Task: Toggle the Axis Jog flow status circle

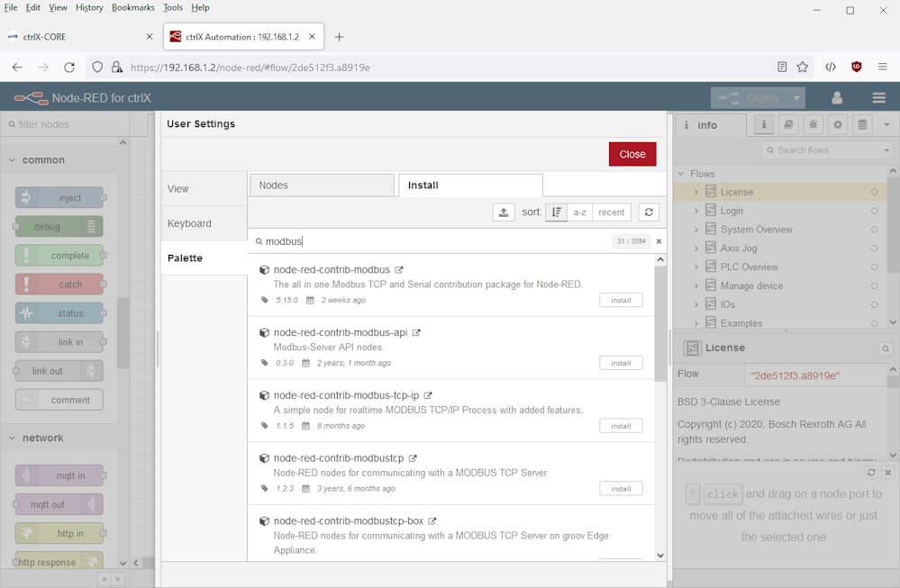Action: tap(874, 249)
